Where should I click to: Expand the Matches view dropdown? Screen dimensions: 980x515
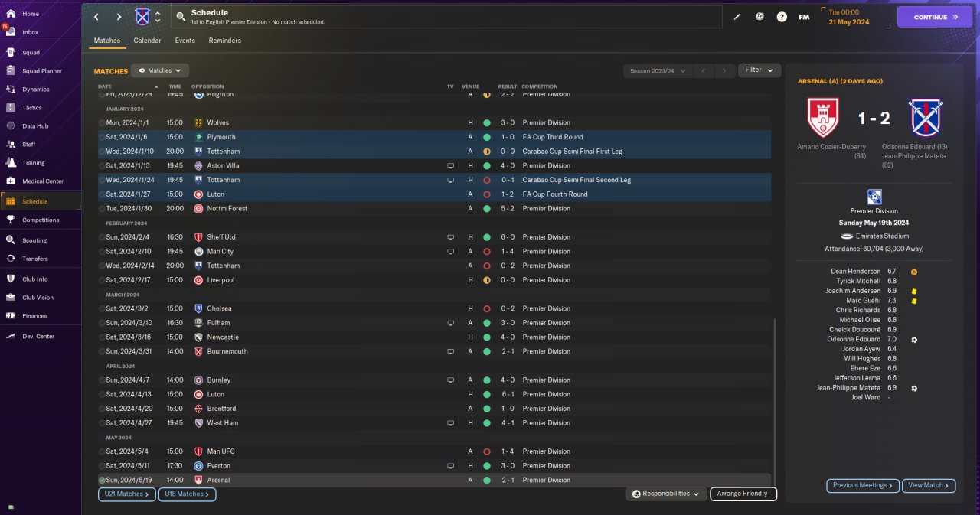click(160, 70)
